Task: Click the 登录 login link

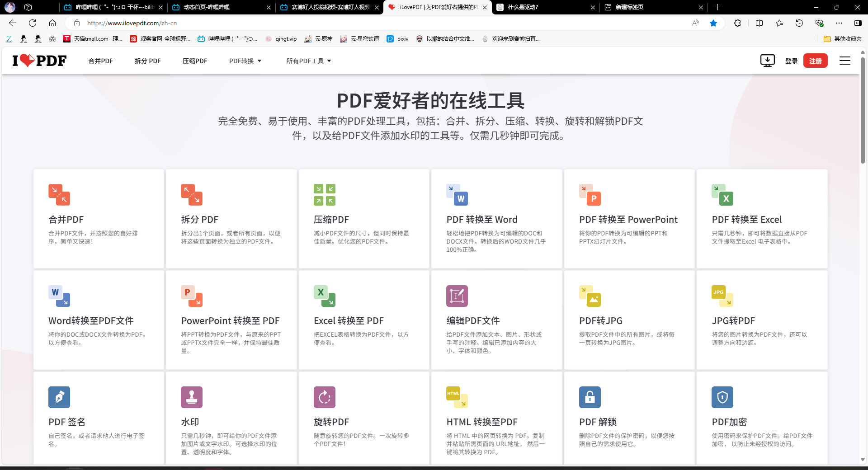Action: tap(791, 61)
